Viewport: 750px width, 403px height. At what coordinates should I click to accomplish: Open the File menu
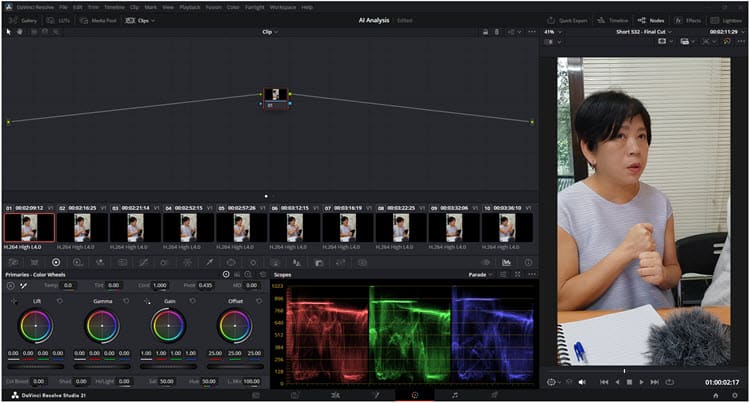[64, 7]
